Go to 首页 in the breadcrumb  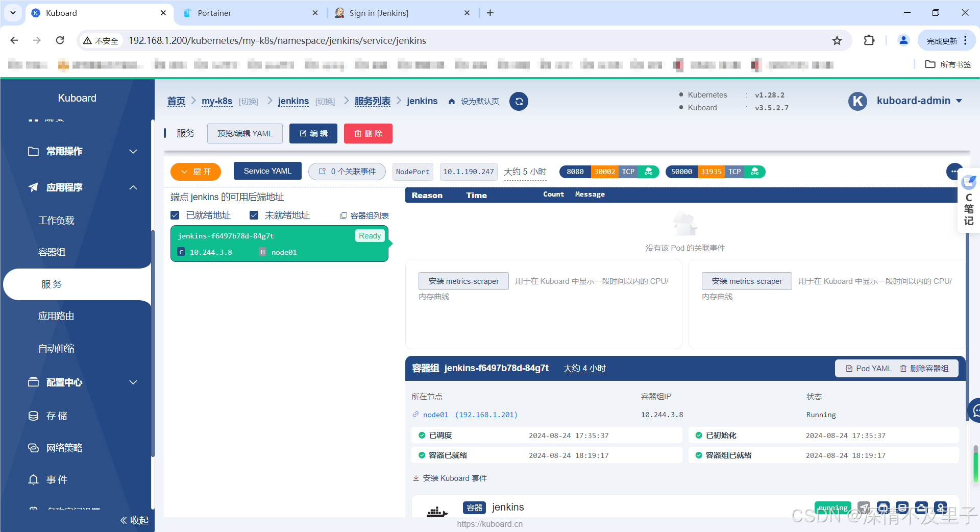tap(176, 101)
